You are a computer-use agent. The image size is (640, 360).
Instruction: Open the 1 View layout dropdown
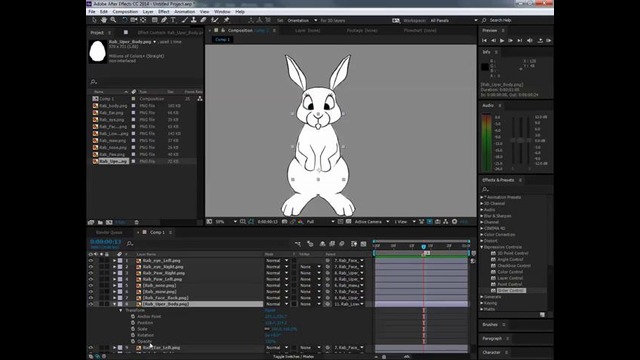tap(404, 222)
